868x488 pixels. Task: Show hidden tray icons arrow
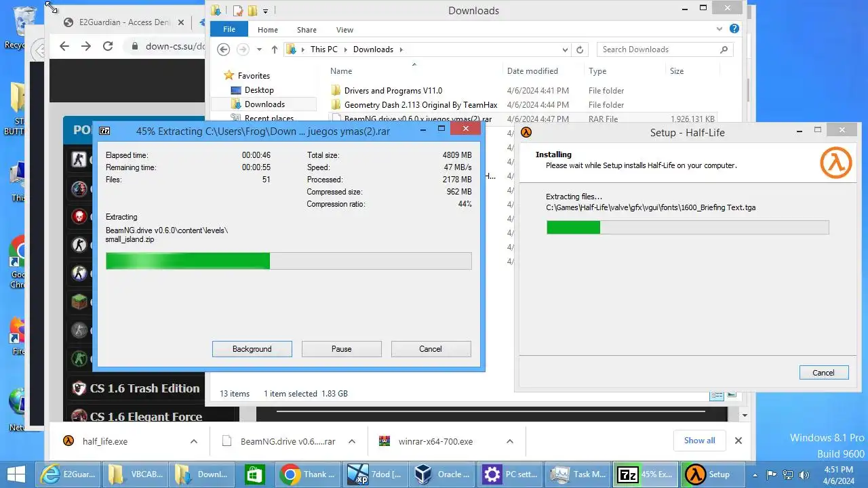point(755,474)
